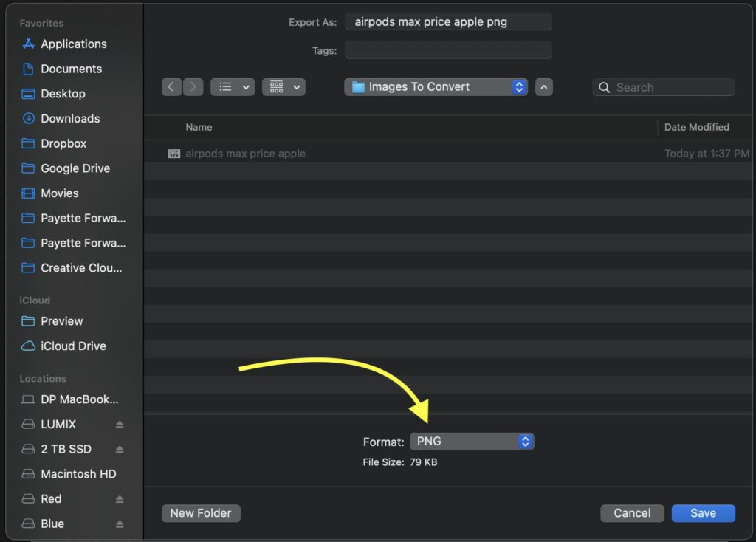The height and width of the screenshot is (542, 756).
Task: Click the Documents page icon
Action: 29,69
